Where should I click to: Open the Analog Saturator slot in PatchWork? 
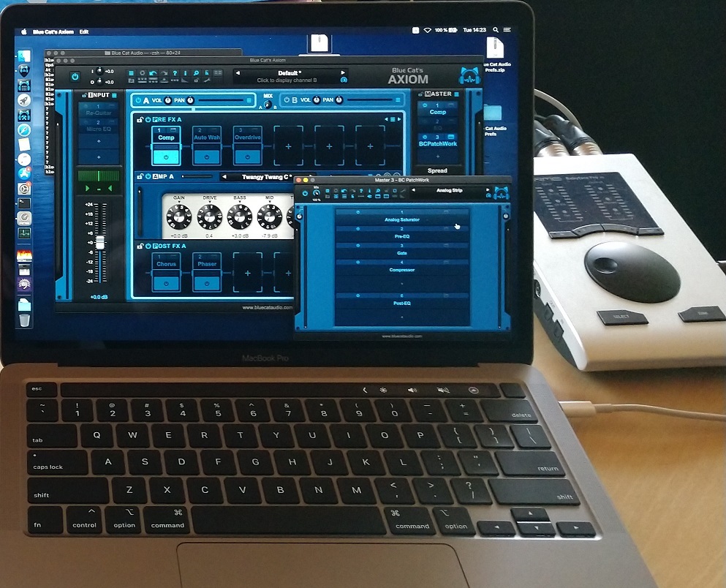tap(402, 216)
